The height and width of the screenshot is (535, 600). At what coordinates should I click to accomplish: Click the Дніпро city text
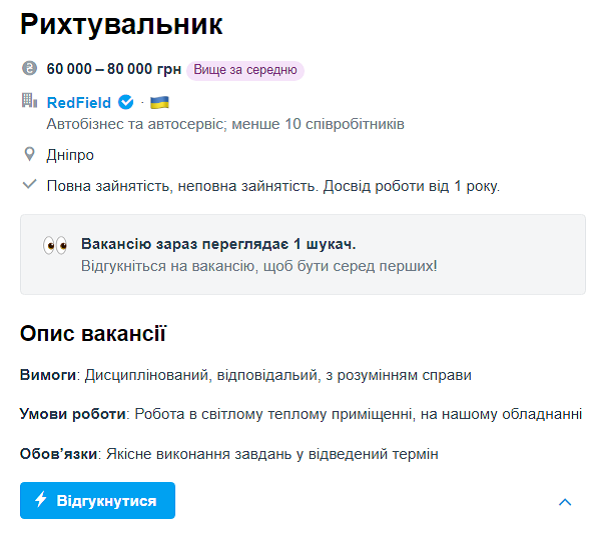(x=70, y=155)
